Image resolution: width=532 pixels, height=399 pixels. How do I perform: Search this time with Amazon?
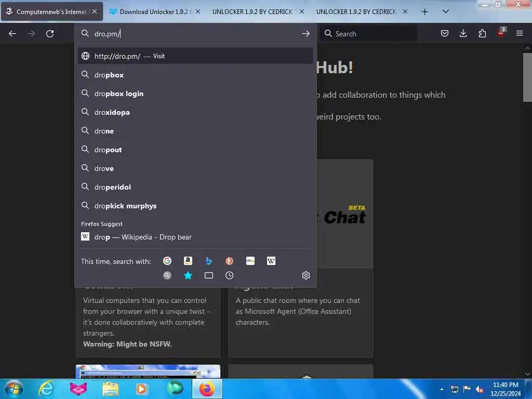click(188, 261)
